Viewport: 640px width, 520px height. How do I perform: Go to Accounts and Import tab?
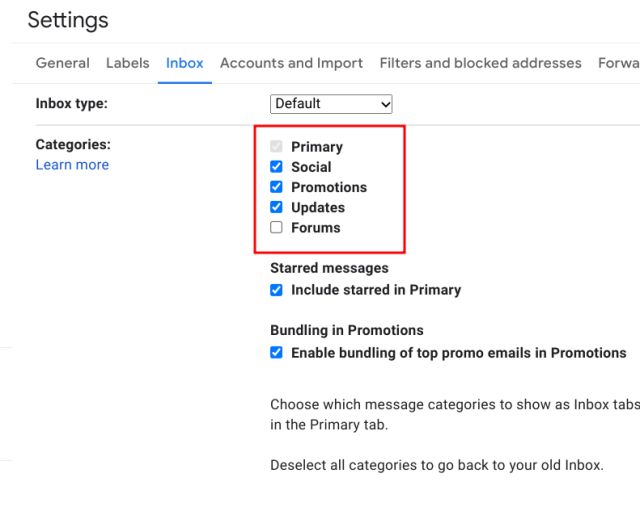(291, 63)
